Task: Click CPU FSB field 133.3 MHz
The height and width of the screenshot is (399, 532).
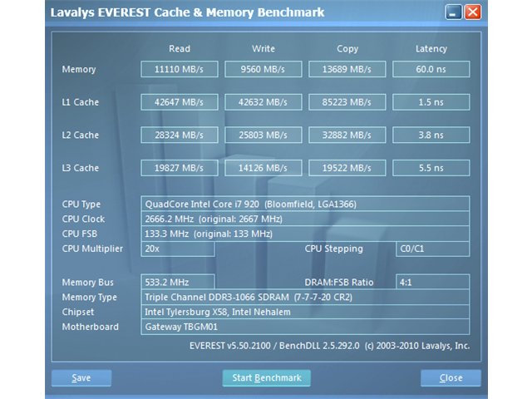Action: (x=305, y=234)
